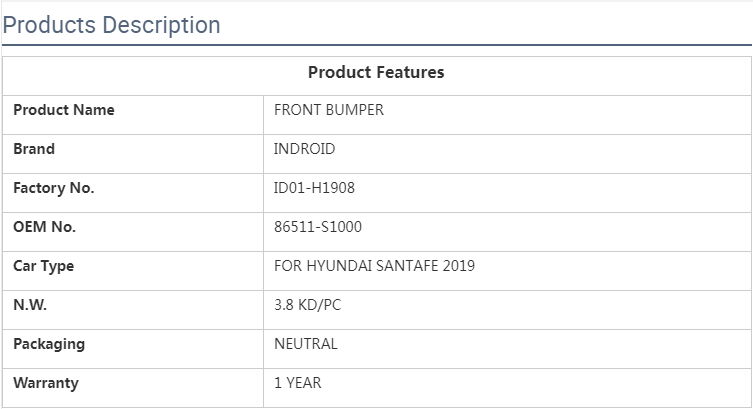Click the ID01-H1908 factory number
Screen dimensions: 753x409
314,188
